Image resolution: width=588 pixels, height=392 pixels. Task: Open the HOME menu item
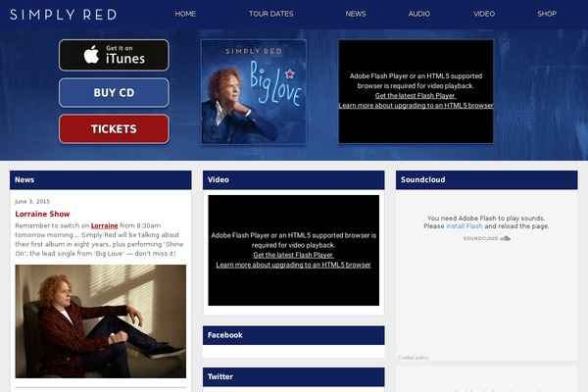(x=185, y=14)
